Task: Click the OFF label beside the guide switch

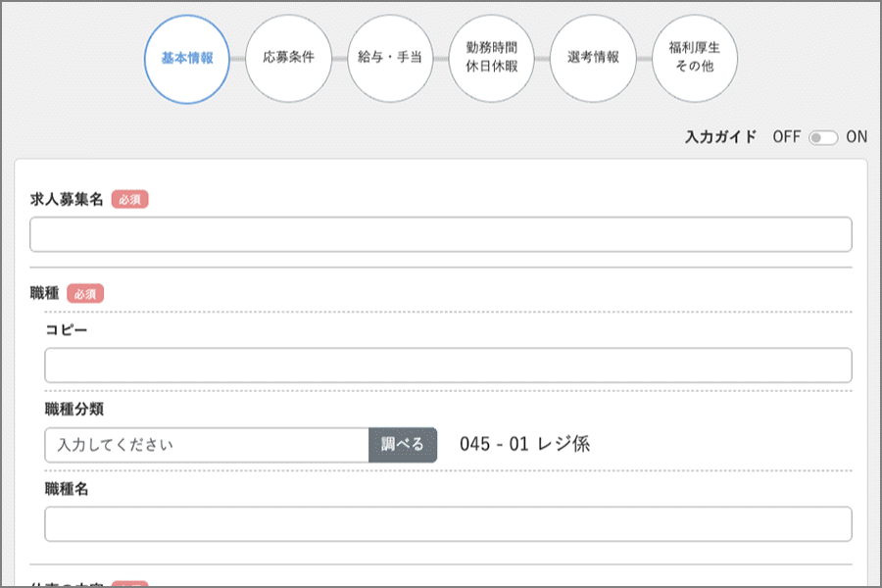Action: click(786, 137)
